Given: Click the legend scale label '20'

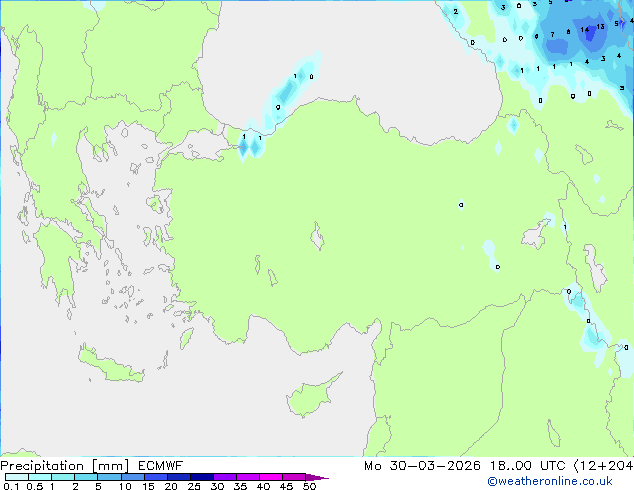Looking at the screenshot, I should coord(171,486).
